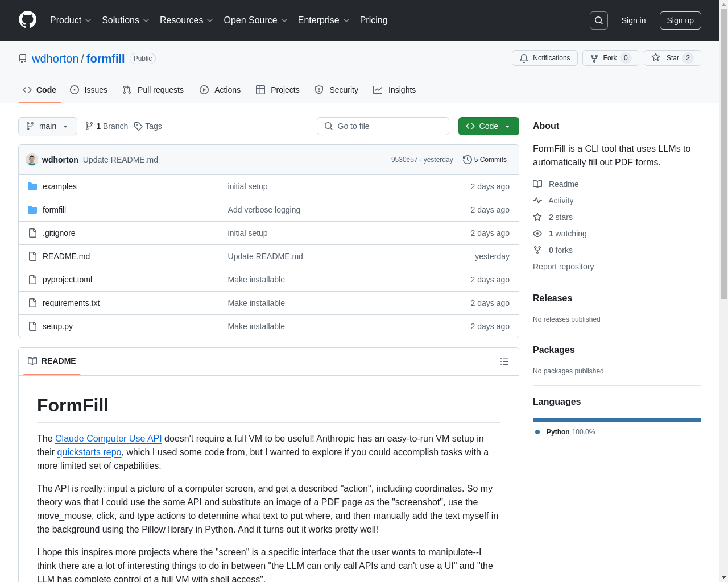Open the 5 Commits history link
Viewport: 728px width, 582px height.
[x=485, y=160]
